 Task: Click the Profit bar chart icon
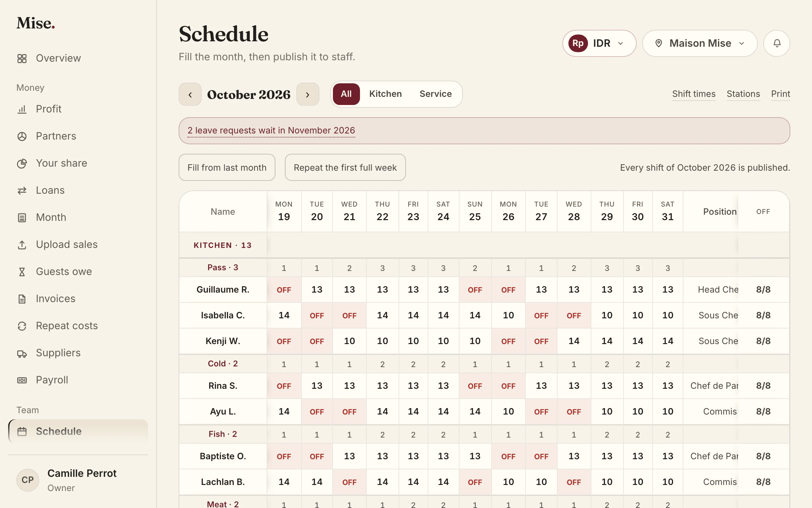[22, 109]
